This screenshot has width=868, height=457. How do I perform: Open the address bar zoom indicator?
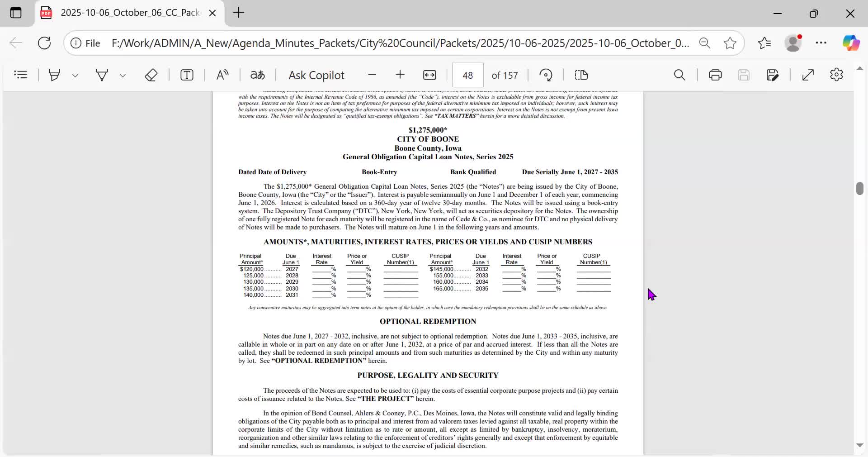click(704, 43)
